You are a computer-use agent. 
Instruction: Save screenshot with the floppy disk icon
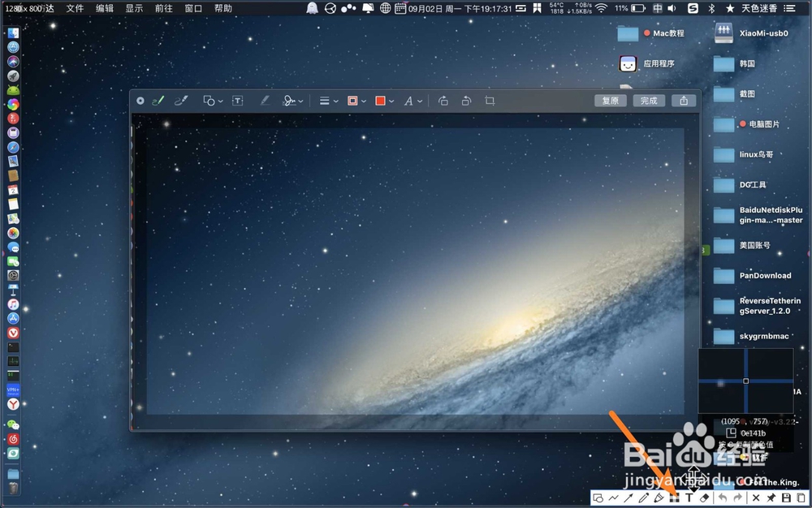pos(786,498)
